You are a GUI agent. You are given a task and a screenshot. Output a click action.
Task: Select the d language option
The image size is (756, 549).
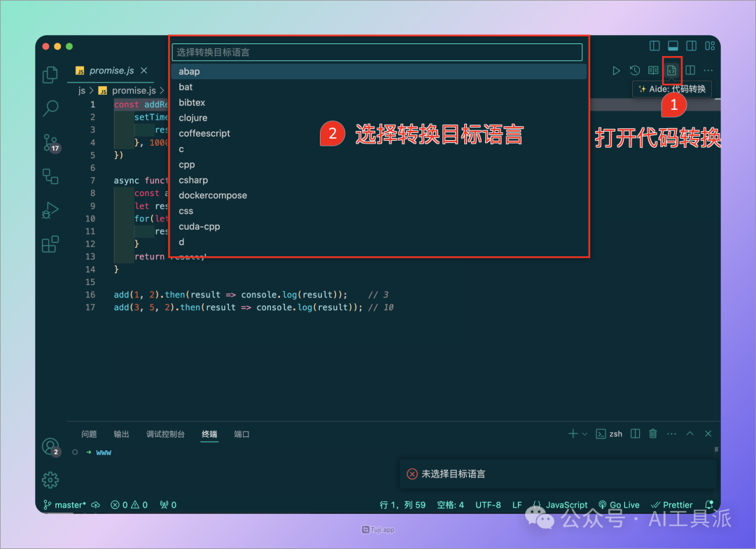[x=379, y=242]
